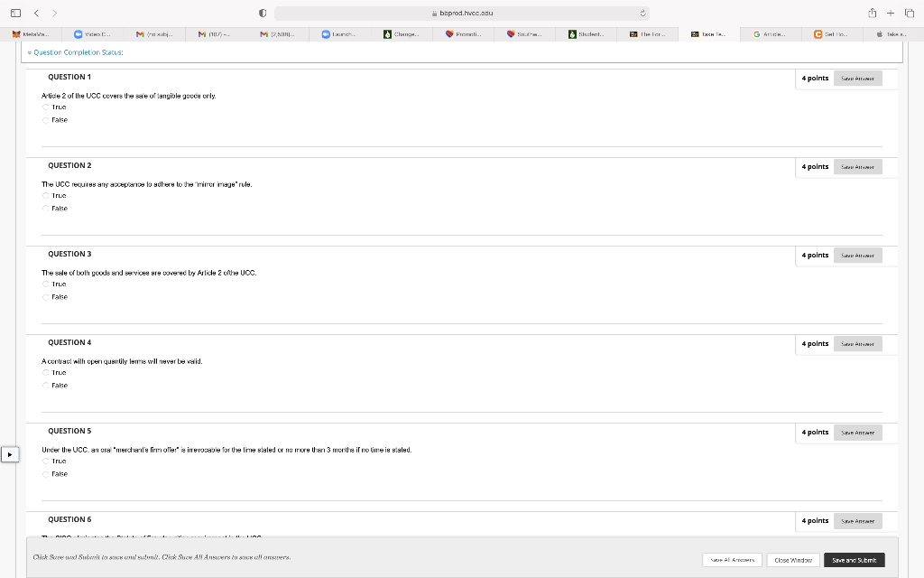Select False for Question 4

(x=45, y=386)
